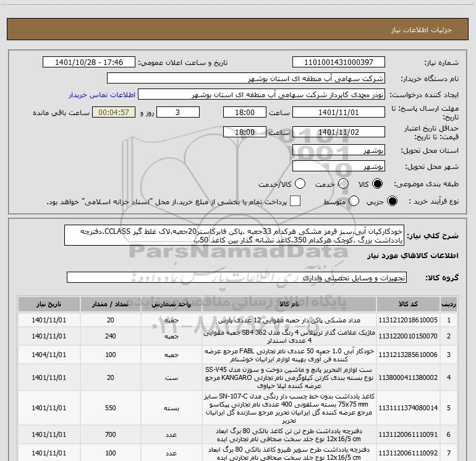The image size is (476, 461).
Task: Click quantity 240 in row 2
Action: 111,336
